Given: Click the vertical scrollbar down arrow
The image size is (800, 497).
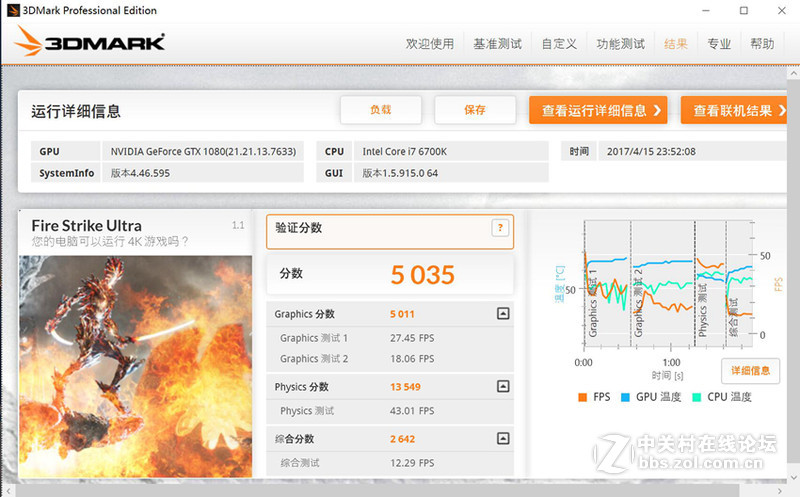Looking at the screenshot, I should click(x=793, y=478).
